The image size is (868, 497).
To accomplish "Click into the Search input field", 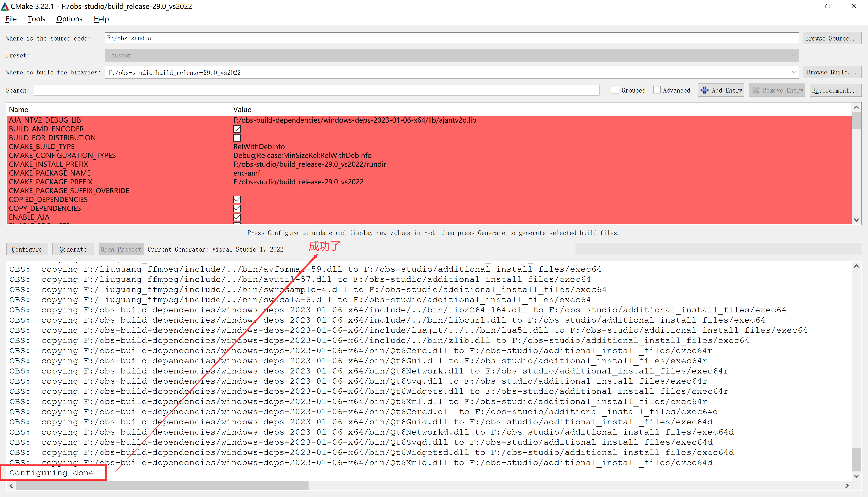I will [316, 90].
